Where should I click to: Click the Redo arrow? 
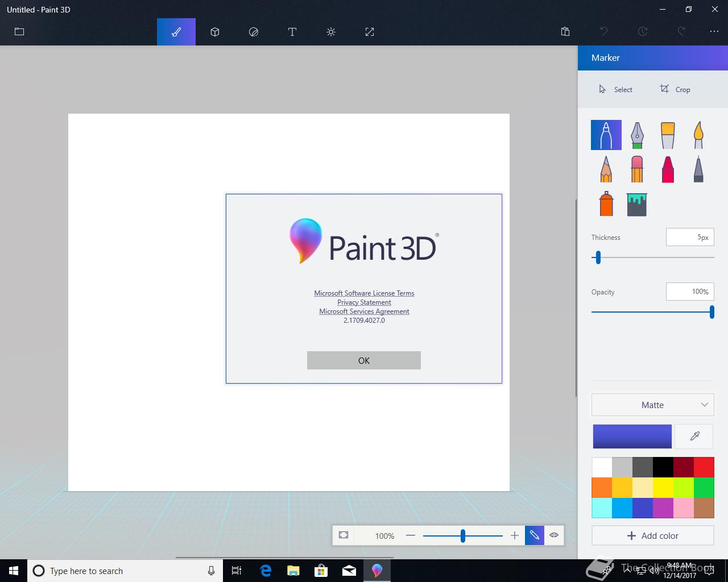(681, 32)
